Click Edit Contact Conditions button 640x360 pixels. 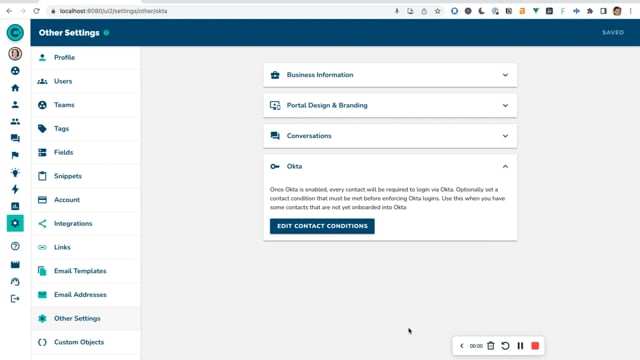pyautogui.click(x=322, y=226)
